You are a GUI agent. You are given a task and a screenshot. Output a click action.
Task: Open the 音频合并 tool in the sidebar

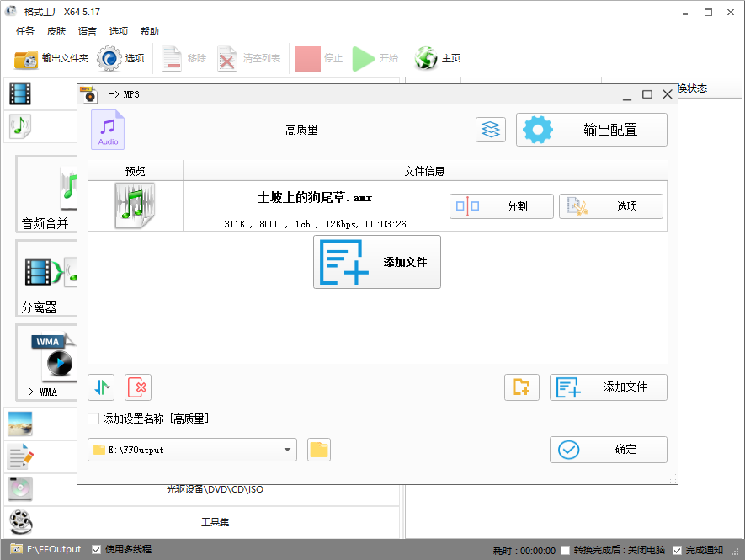(46, 195)
